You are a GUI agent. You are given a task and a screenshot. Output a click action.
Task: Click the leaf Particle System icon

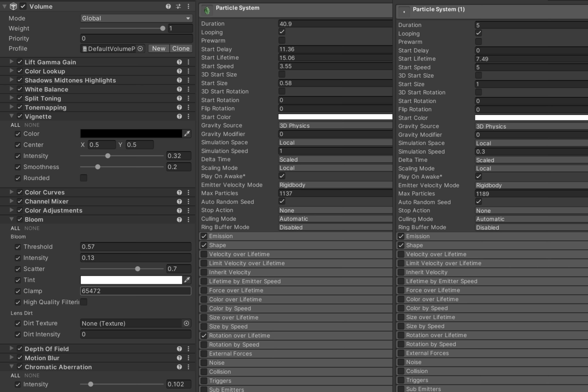click(207, 11)
